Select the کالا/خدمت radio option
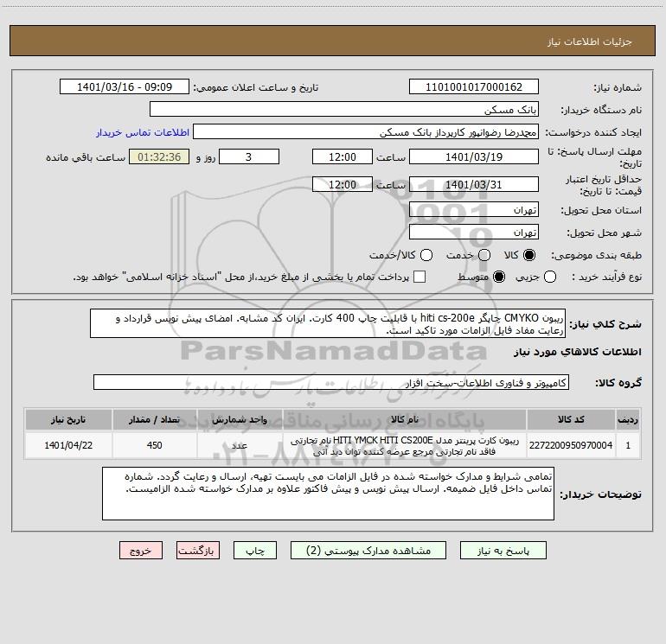The width and height of the screenshot is (666, 644). (426, 255)
